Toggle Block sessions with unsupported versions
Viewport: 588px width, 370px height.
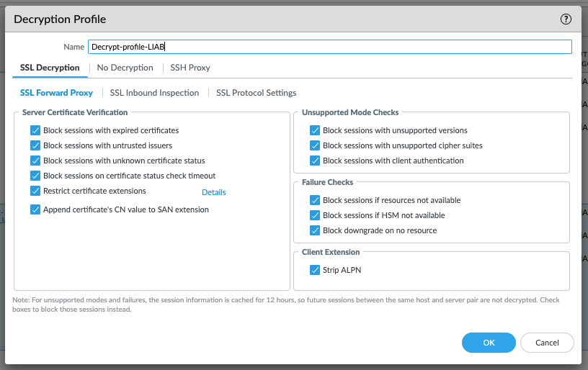315,130
